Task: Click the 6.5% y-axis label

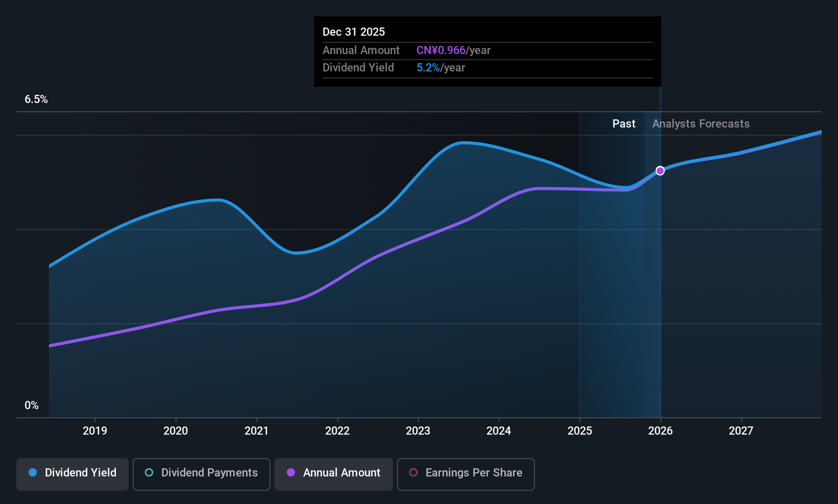Action: click(36, 99)
